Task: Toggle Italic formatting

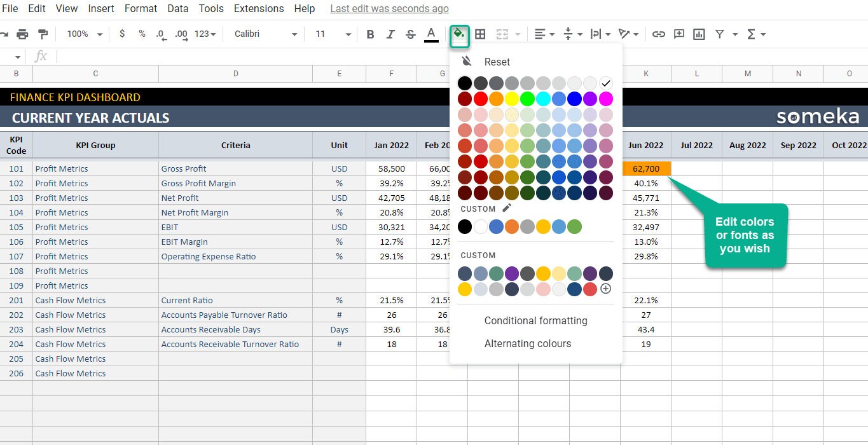Action: (x=390, y=34)
